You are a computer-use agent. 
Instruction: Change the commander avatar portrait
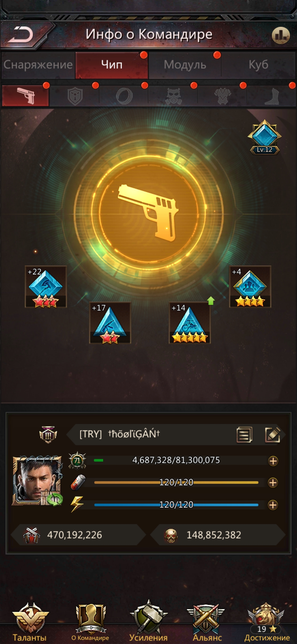(x=38, y=481)
